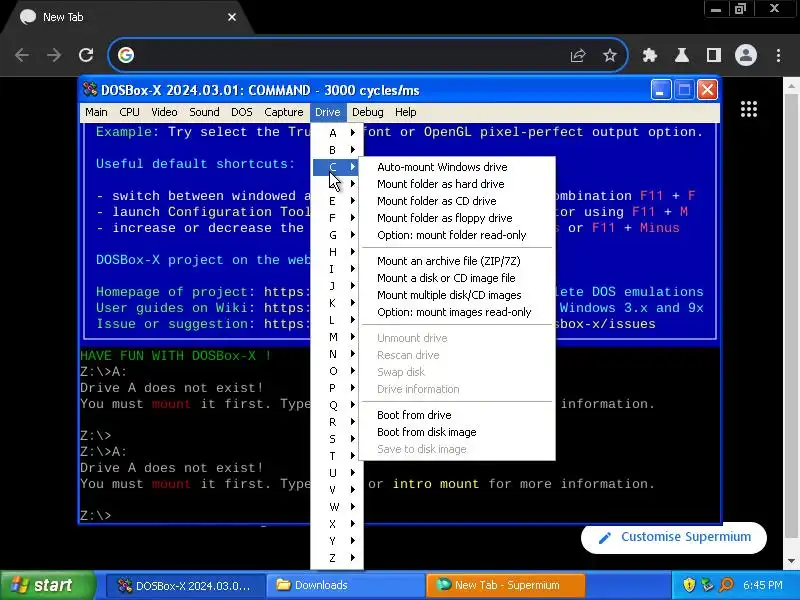800x600 pixels.
Task: Expand drive Z submenu
Action: (x=337, y=558)
